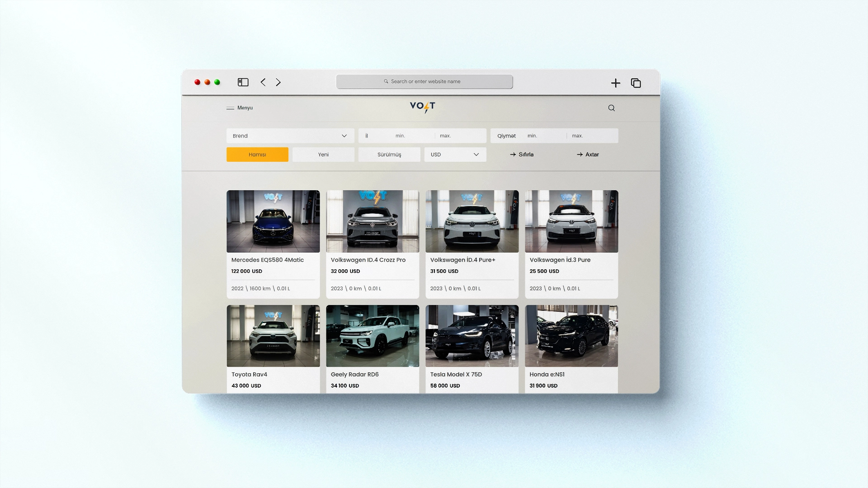The height and width of the screenshot is (488, 868).
Task: Click the Axtar search button
Action: (588, 155)
